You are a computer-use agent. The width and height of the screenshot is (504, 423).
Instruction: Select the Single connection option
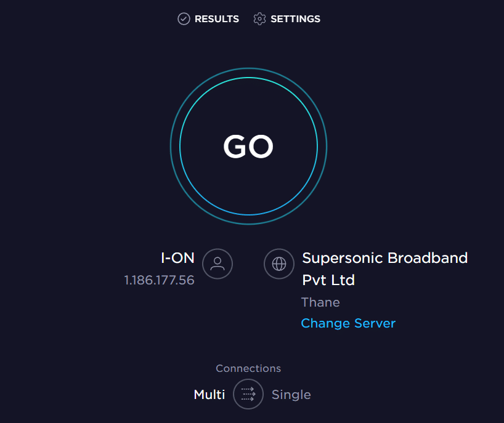291,395
